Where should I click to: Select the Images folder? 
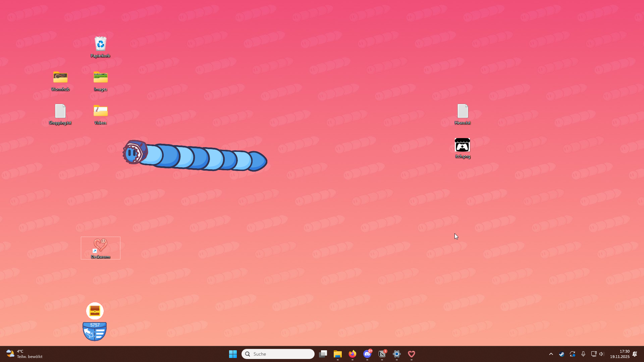coord(100,78)
